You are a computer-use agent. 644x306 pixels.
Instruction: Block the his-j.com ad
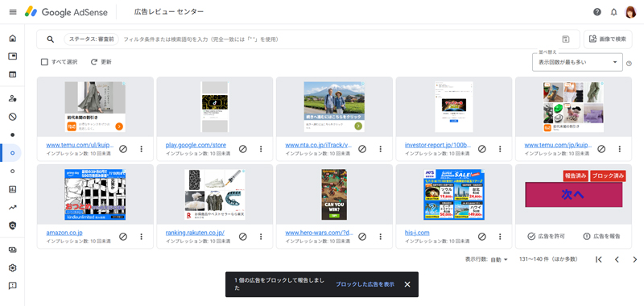(481, 236)
